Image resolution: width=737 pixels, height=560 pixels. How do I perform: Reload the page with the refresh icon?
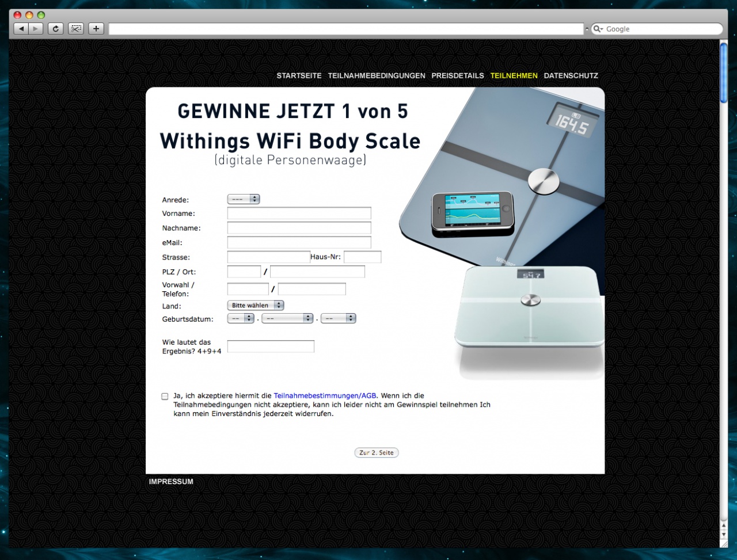pos(56,29)
